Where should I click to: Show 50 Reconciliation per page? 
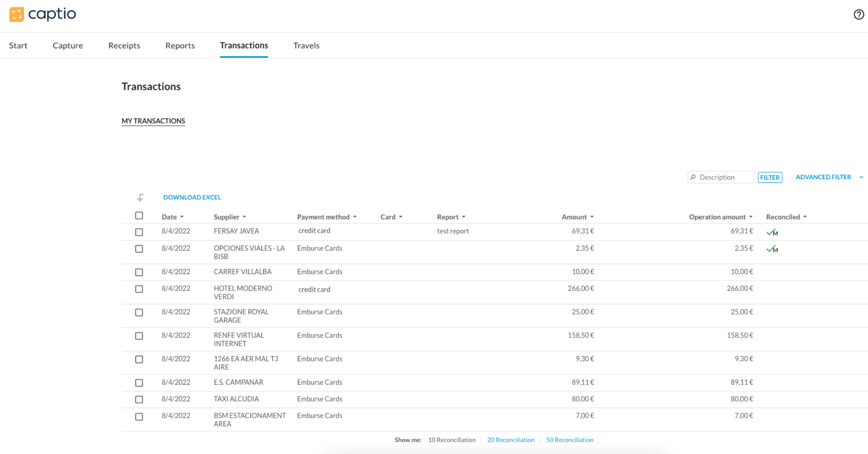click(x=569, y=440)
